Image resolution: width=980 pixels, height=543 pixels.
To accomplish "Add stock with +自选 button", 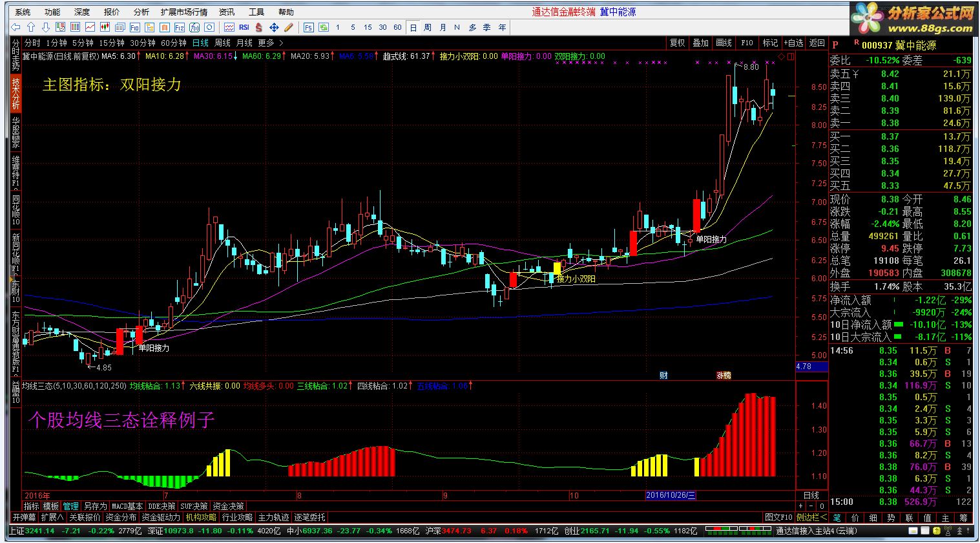I will [x=794, y=43].
